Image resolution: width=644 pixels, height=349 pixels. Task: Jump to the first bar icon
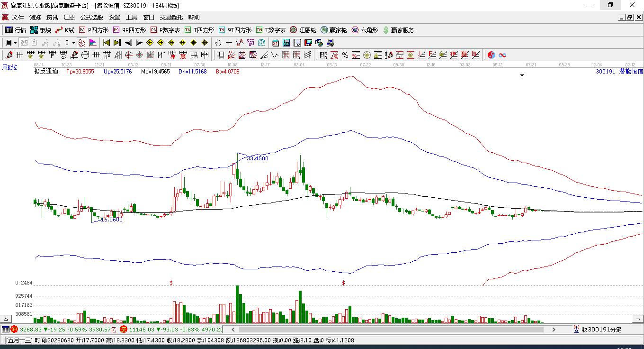[106, 43]
